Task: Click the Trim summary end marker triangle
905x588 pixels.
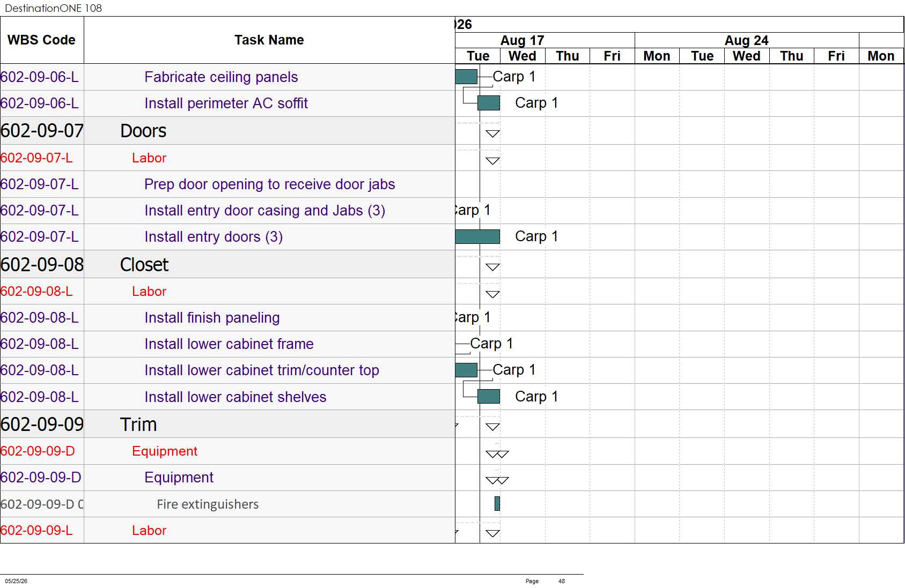Action: [x=492, y=427]
